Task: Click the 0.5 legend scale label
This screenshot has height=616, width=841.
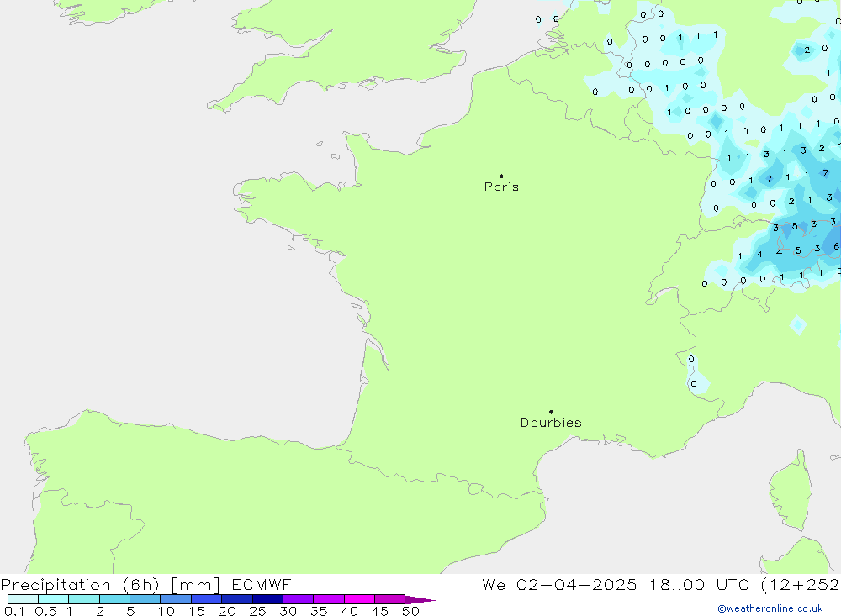Action: click(45, 611)
